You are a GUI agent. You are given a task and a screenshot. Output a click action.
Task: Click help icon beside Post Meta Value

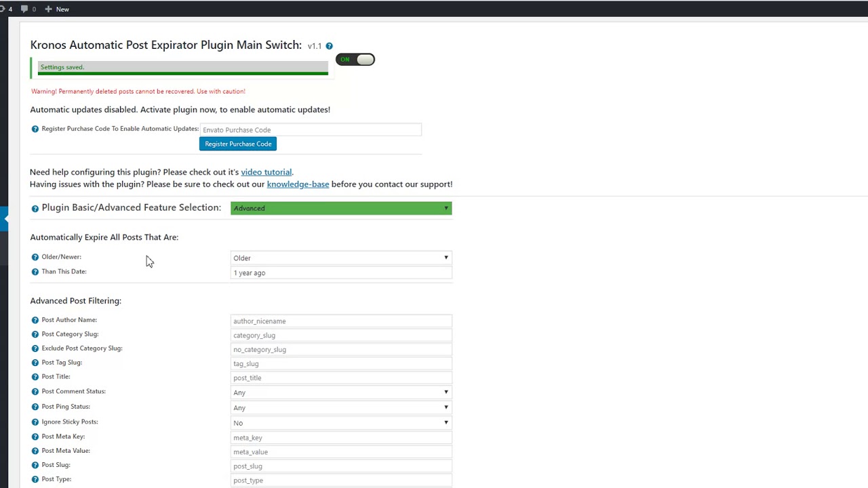pyautogui.click(x=35, y=451)
